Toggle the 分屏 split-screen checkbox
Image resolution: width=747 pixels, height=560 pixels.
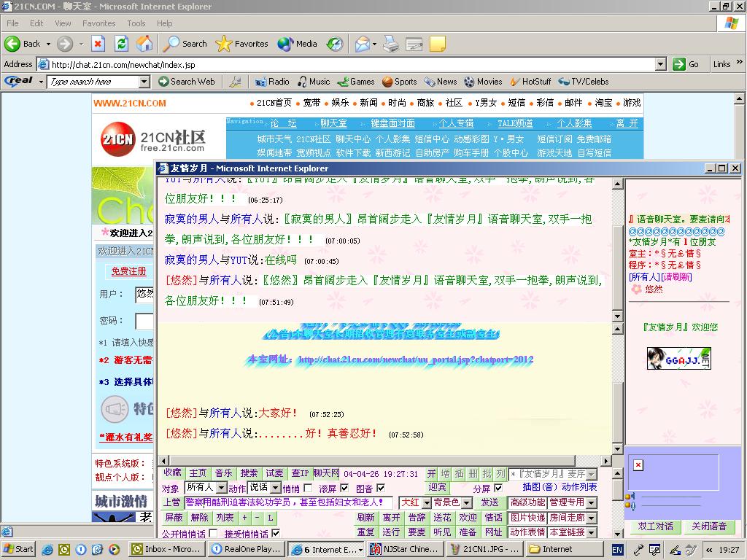click(x=498, y=488)
